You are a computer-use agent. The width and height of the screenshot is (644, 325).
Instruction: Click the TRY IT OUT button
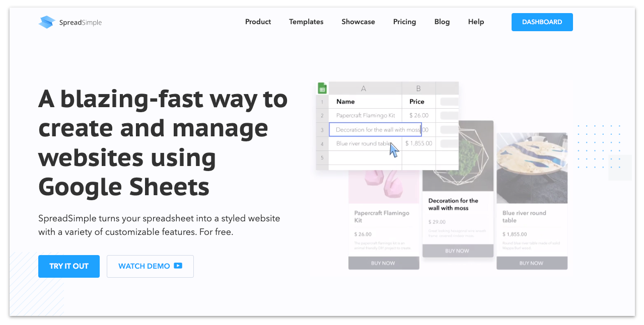(x=68, y=266)
